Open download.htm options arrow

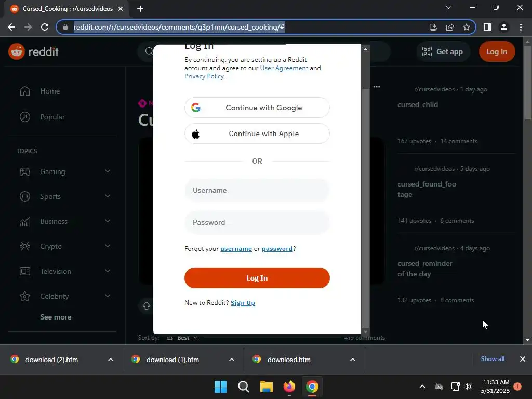click(x=353, y=360)
